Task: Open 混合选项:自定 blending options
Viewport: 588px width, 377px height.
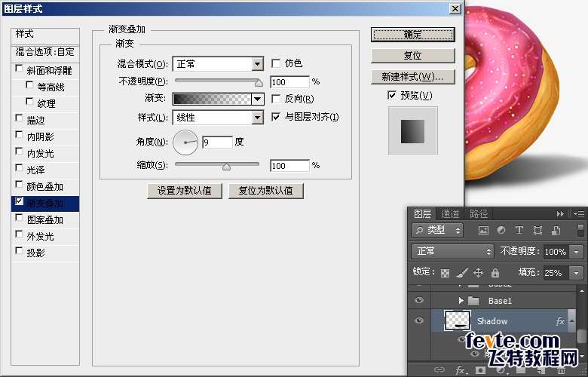Action: [x=45, y=52]
